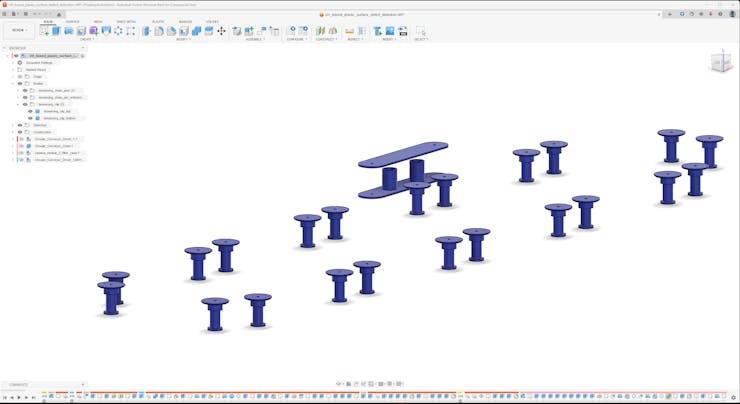Toggle visibility of the Sketches folder
This screenshot has width=740, height=404.
[20, 125]
